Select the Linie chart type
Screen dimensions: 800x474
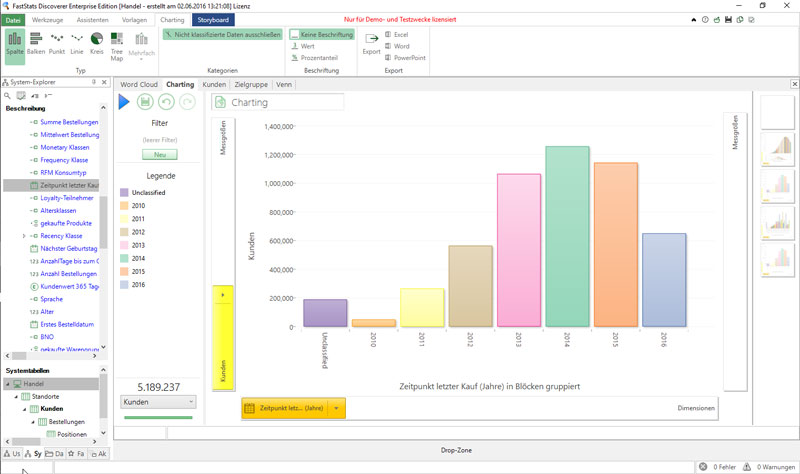click(x=78, y=45)
